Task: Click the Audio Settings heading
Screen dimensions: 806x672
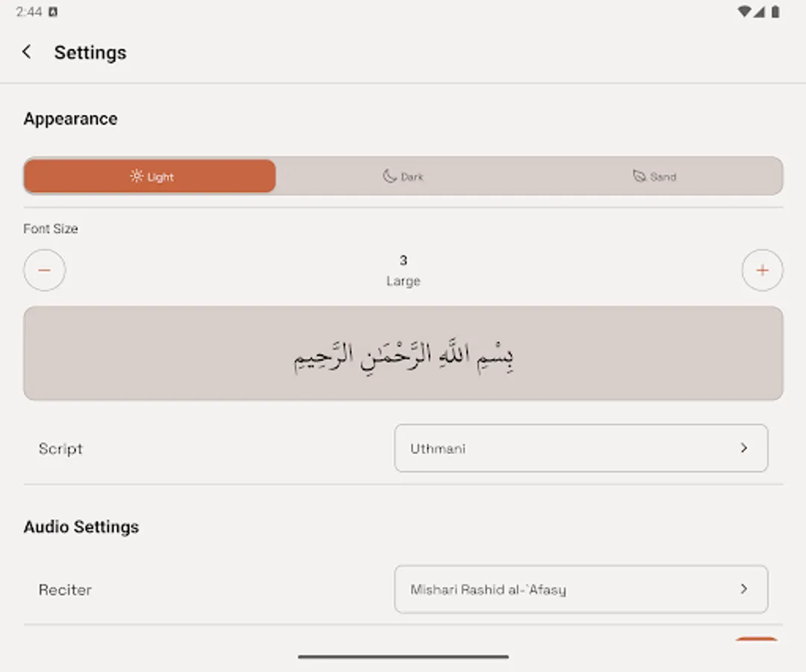Action: point(81,526)
